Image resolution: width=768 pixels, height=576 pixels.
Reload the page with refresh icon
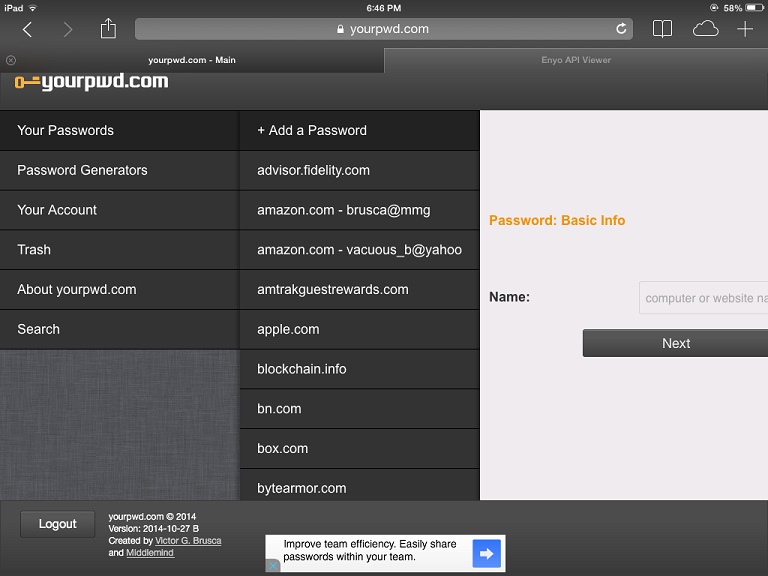click(x=621, y=29)
